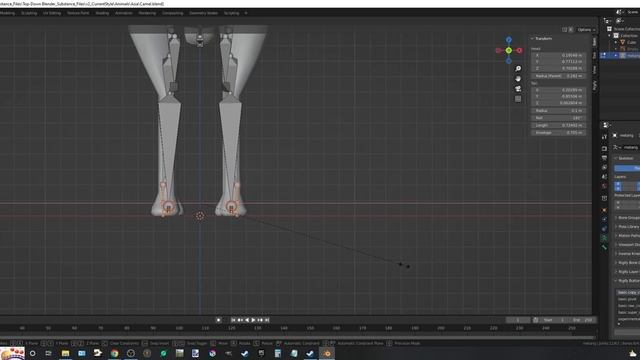The height and width of the screenshot is (360, 640).
Task: Click the Length value field
Action: click(x=558, y=125)
